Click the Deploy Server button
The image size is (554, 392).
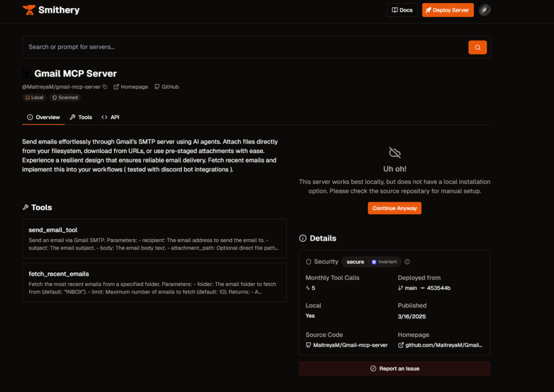448,10
